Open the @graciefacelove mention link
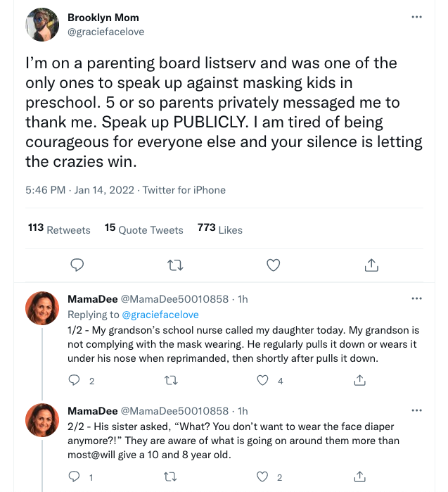Image resolution: width=448 pixels, height=492 pixels. click(160, 315)
